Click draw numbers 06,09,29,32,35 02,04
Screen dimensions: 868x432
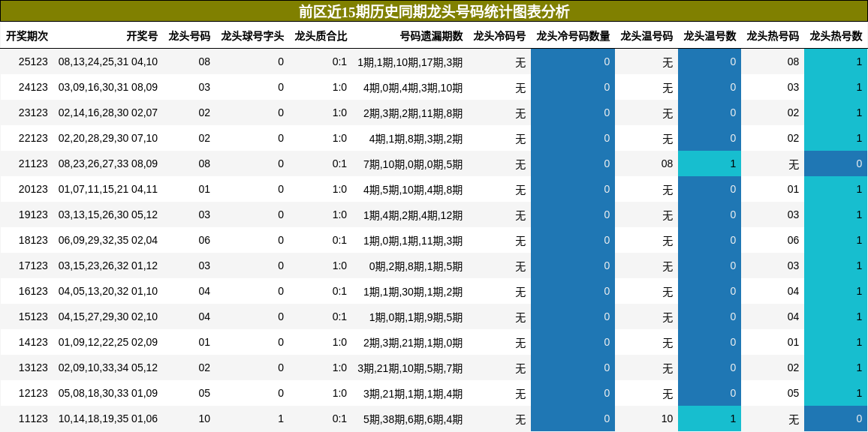(108, 240)
